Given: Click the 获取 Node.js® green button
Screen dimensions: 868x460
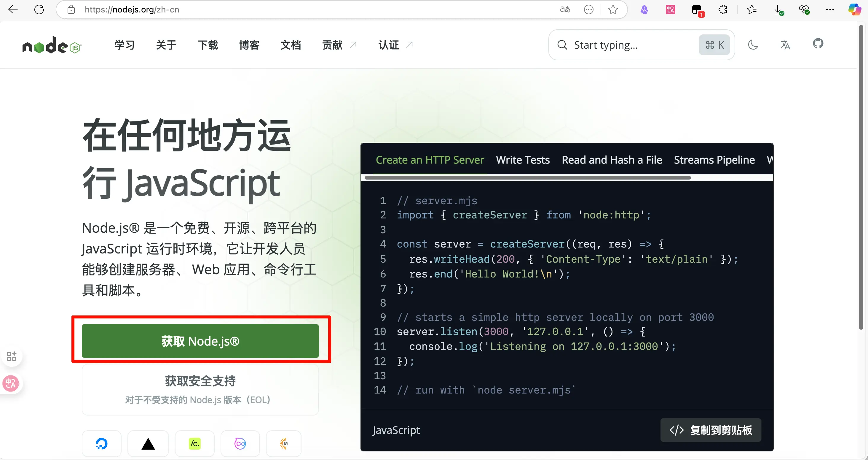Looking at the screenshot, I should point(200,341).
